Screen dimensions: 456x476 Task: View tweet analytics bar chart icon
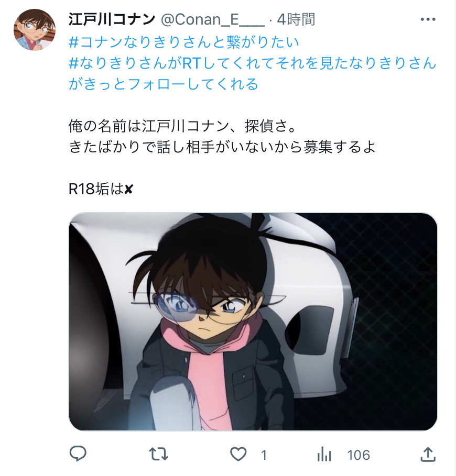click(324, 455)
